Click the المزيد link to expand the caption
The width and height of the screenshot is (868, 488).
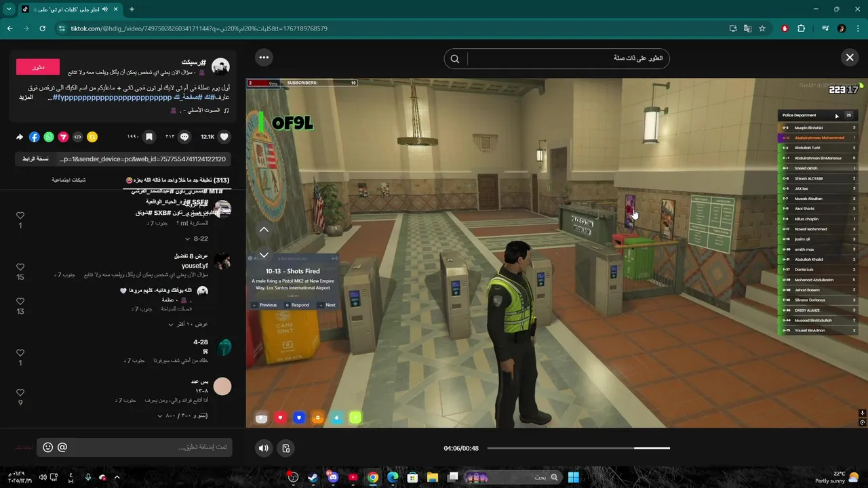point(26,98)
